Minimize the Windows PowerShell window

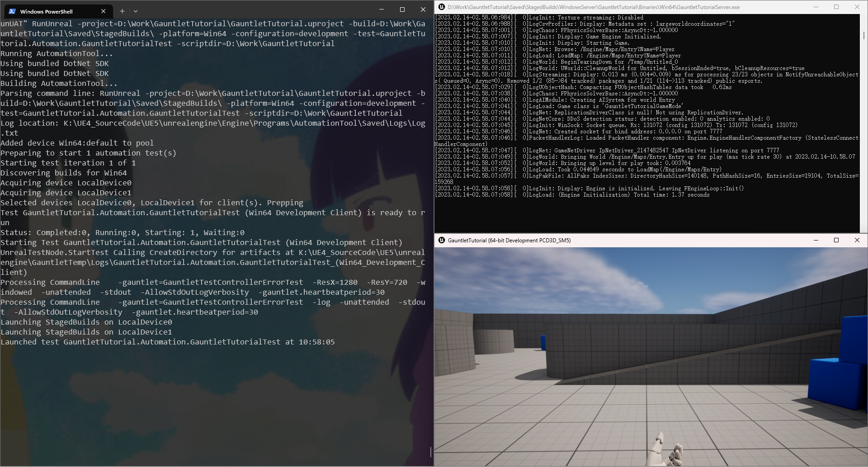(382, 9)
